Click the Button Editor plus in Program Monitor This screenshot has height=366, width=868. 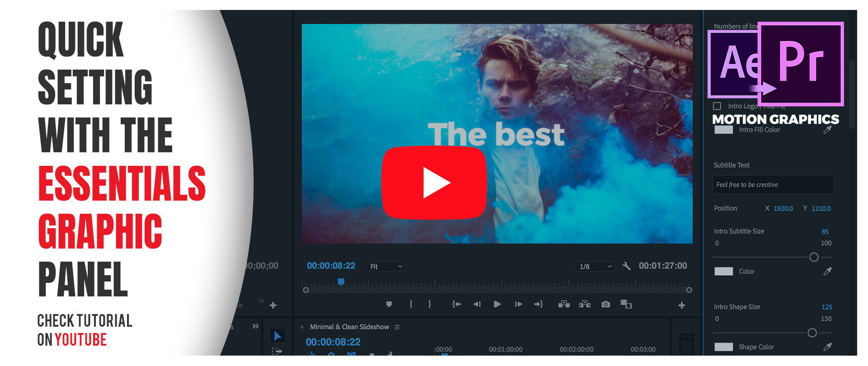coord(682,305)
